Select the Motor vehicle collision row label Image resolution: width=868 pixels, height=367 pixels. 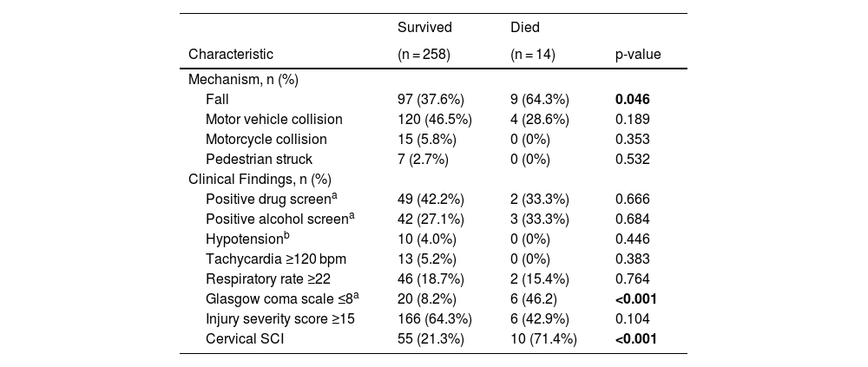click(x=273, y=120)
